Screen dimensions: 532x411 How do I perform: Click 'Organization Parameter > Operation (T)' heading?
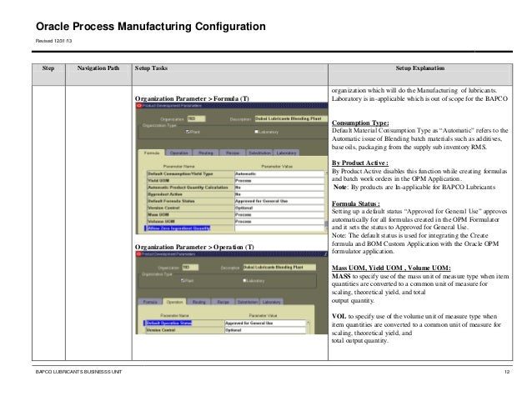(x=194, y=247)
